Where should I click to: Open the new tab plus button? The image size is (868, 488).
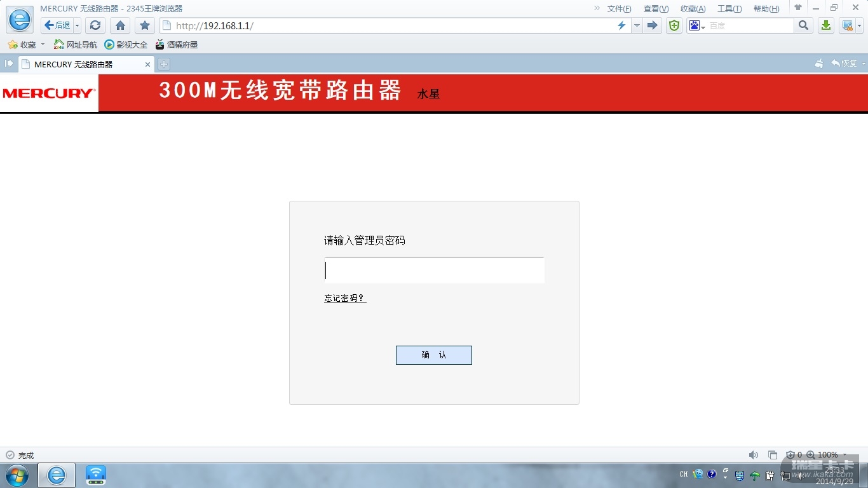[x=164, y=64]
